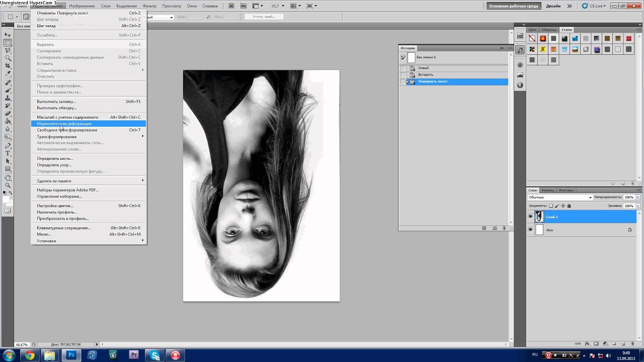
Task: Select the Pen tool
Action: 8,145
